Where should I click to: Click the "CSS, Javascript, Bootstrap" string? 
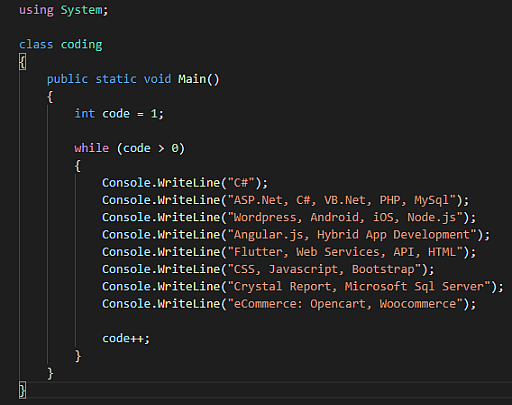pyautogui.click(x=324, y=269)
